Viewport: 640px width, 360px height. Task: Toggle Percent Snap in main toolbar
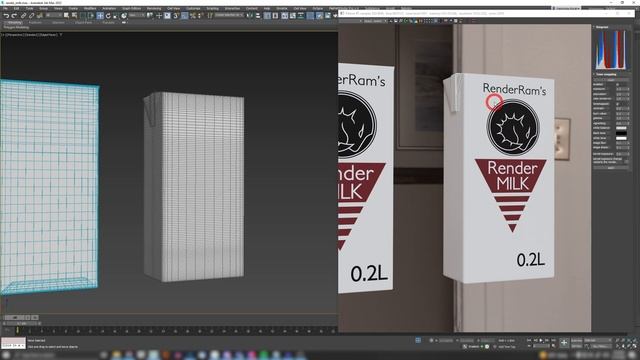tap(193, 16)
